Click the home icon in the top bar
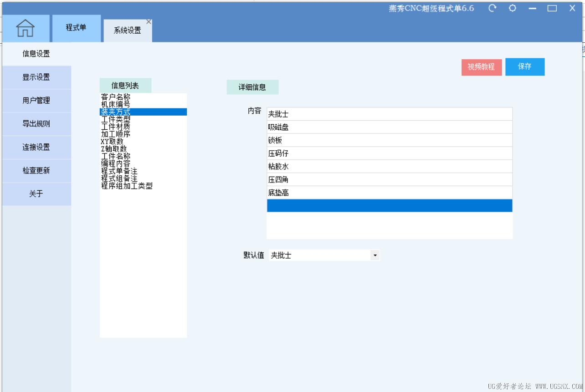The width and height of the screenshot is (585, 392). [26, 28]
